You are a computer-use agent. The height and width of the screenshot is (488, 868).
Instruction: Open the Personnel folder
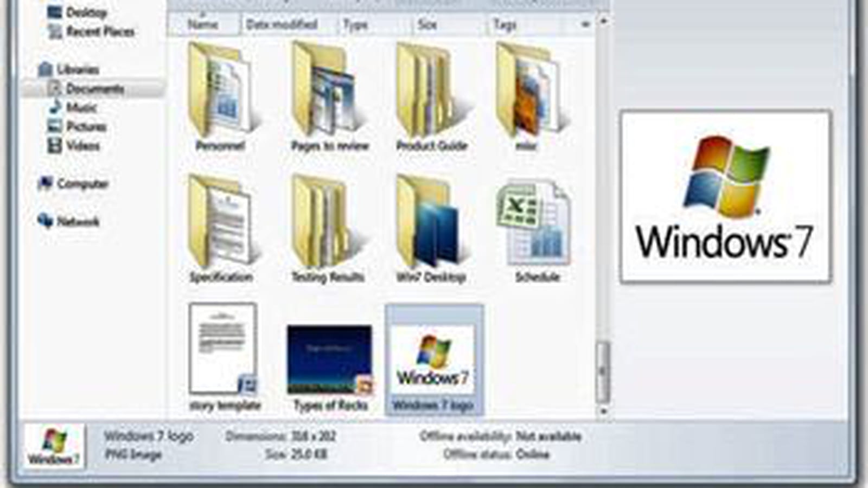[221, 98]
